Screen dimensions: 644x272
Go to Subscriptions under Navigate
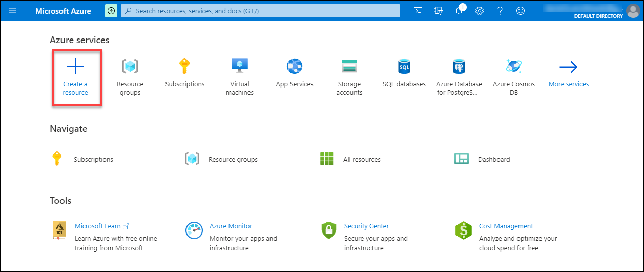click(x=93, y=160)
